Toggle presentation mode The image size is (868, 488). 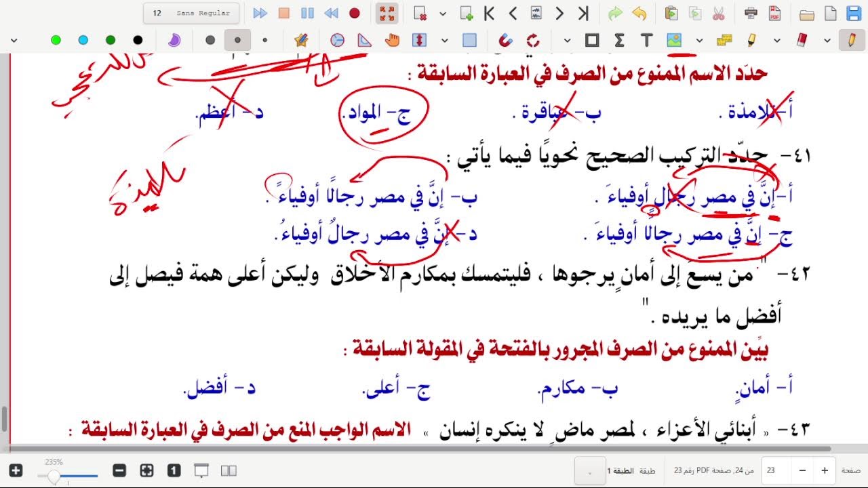click(201, 470)
